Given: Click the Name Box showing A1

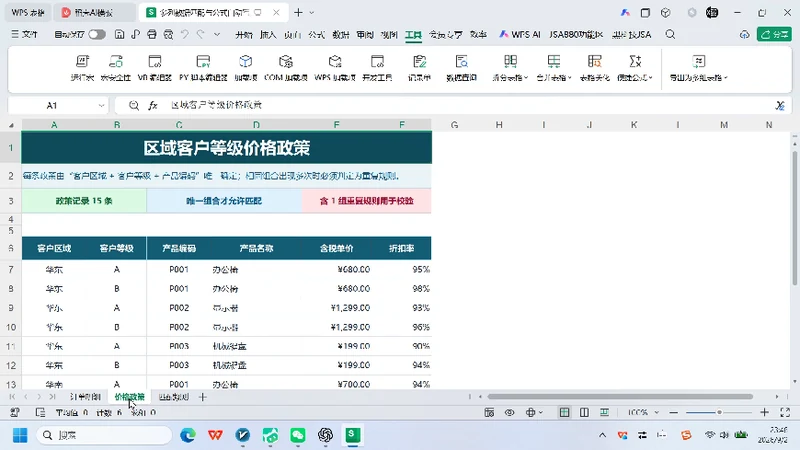Looking at the screenshot, I should click(x=52, y=106).
